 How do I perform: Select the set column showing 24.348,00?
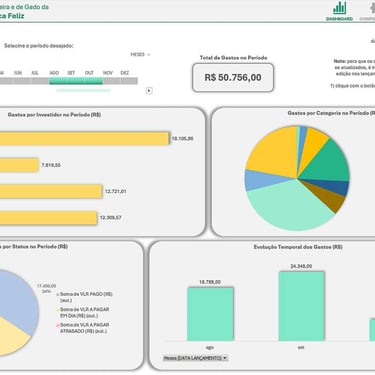301,306
